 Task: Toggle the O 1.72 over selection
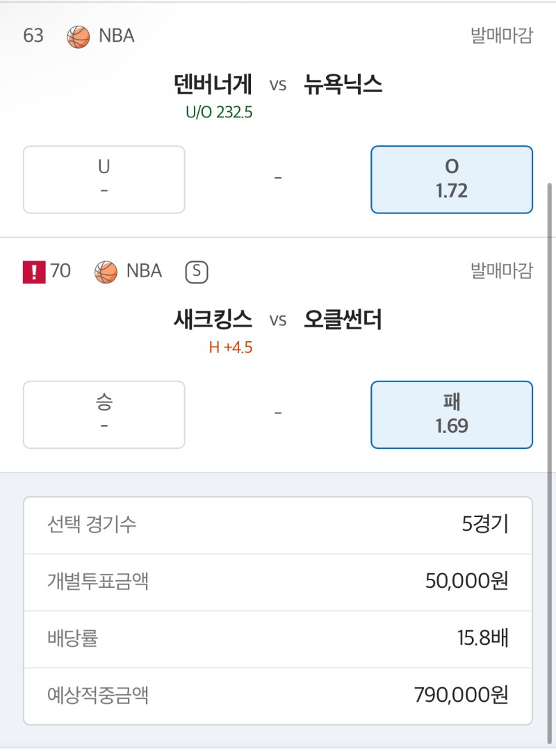coord(452,179)
